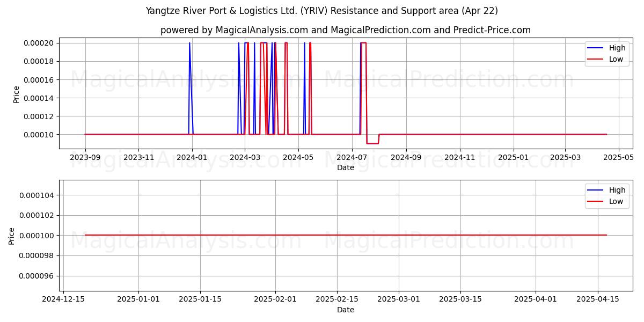Click the 2024-12-15 lower axis tick label
This screenshot has width=644, height=322.
pyautogui.click(x=63, y=299)
